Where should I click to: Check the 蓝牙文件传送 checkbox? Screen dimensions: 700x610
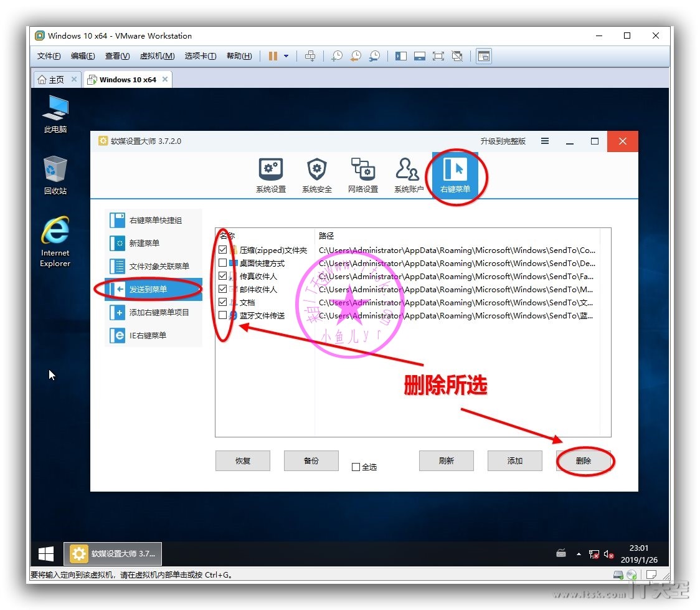[x=223, y=315]
